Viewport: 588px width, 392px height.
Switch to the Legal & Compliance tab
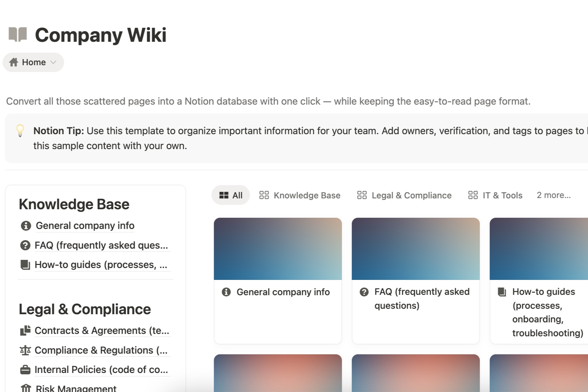click(x=404, y=195)
